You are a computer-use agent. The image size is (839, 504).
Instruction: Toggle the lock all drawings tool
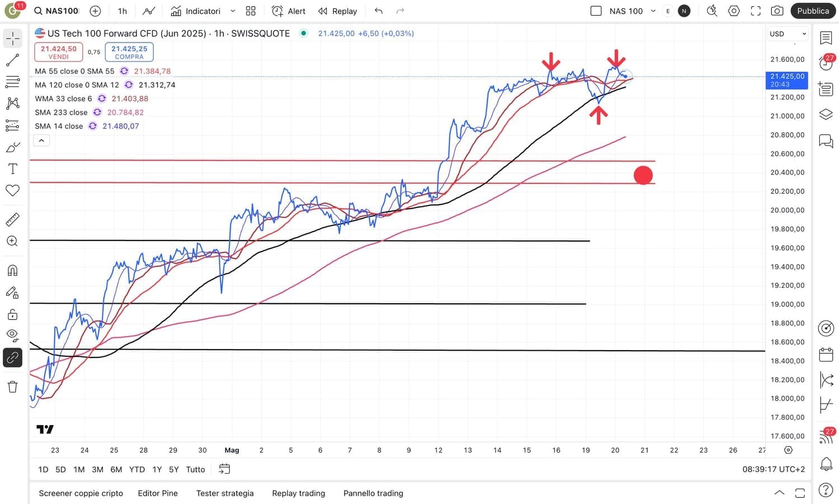[x=12, y=314]
